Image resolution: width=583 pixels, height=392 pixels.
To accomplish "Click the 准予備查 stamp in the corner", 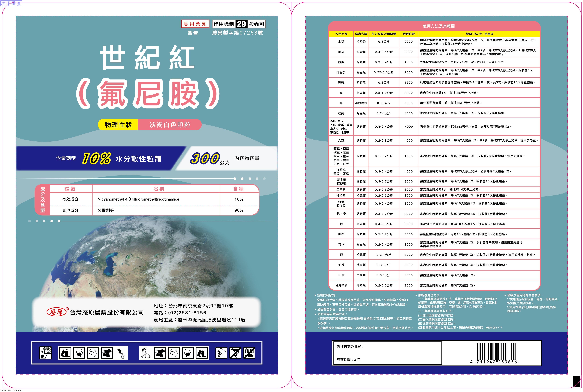I will click(x=11, y=4).
